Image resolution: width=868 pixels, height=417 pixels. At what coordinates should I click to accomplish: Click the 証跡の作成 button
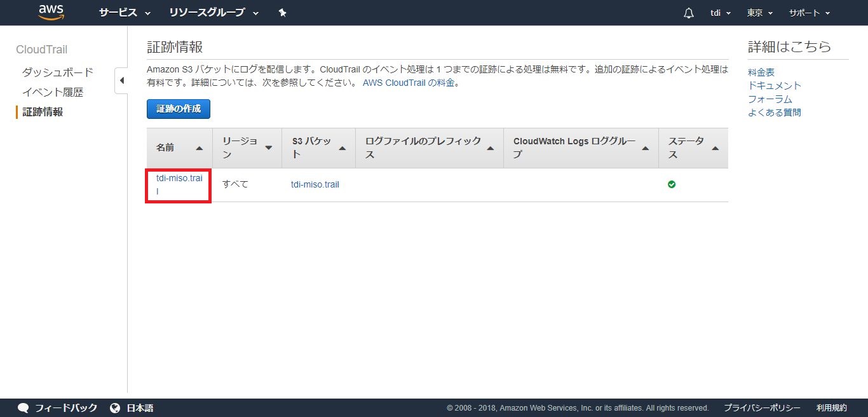(179, 109)
